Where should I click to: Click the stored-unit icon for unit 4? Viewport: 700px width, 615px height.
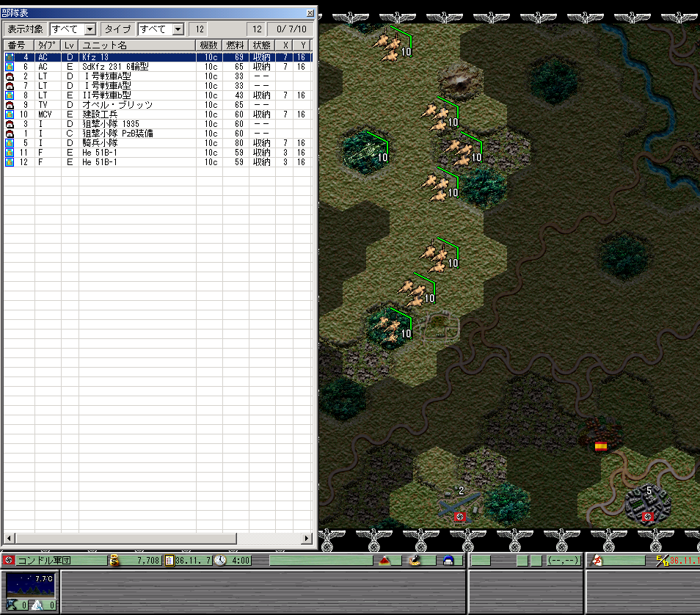click(10, 57)
